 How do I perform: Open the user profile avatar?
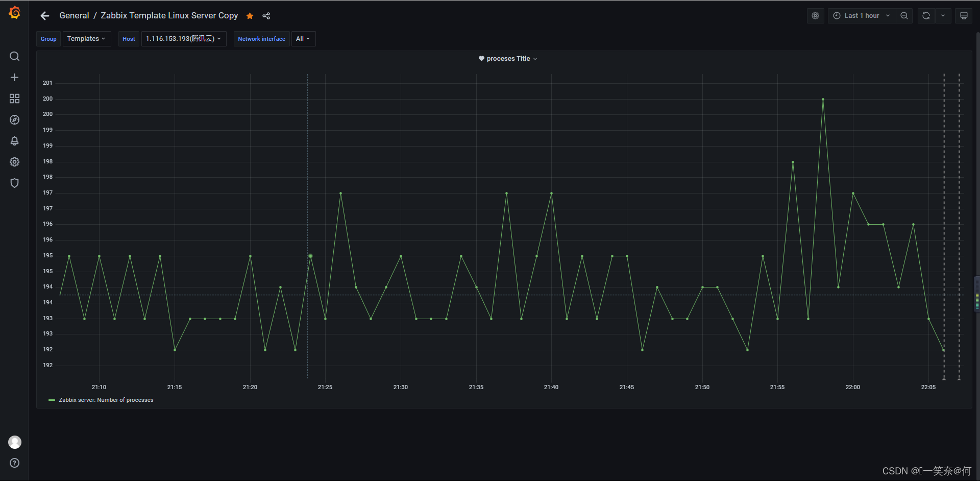[x=14, y=442]
